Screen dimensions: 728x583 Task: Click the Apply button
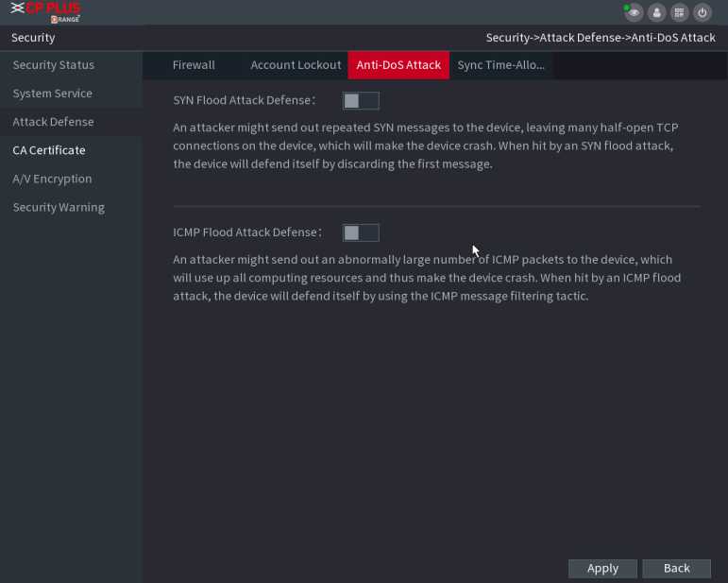pyautogui.click(x=602, y=568)
